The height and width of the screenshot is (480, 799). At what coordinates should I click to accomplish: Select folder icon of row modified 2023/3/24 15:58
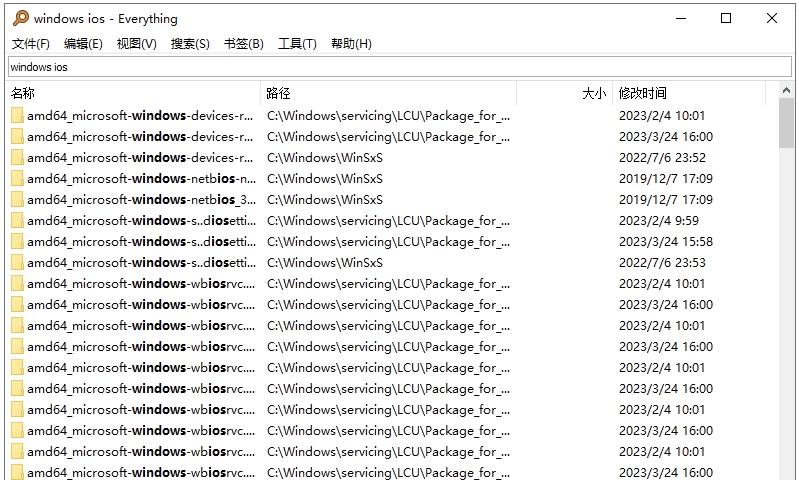[17, 241]
